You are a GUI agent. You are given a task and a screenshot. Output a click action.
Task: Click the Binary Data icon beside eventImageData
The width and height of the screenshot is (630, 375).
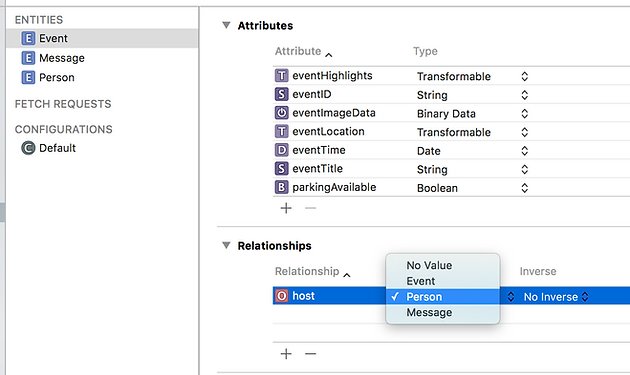(282, 113)
